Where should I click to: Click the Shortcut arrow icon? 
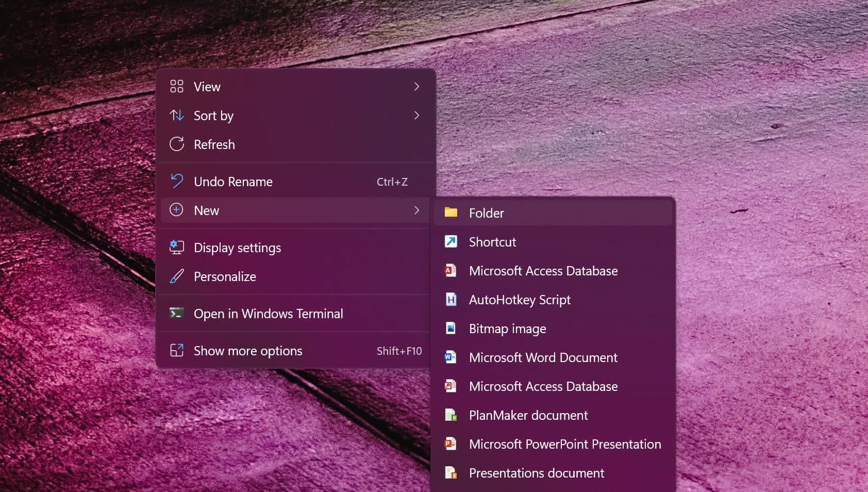tap(451, 242)
